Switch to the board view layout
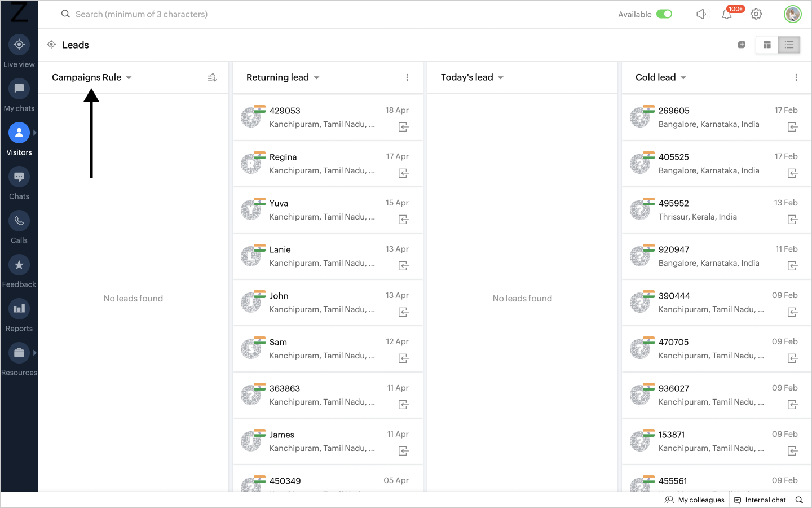This screenshot has height=508, width=812. pyautogui.click(x=767, y=45)
